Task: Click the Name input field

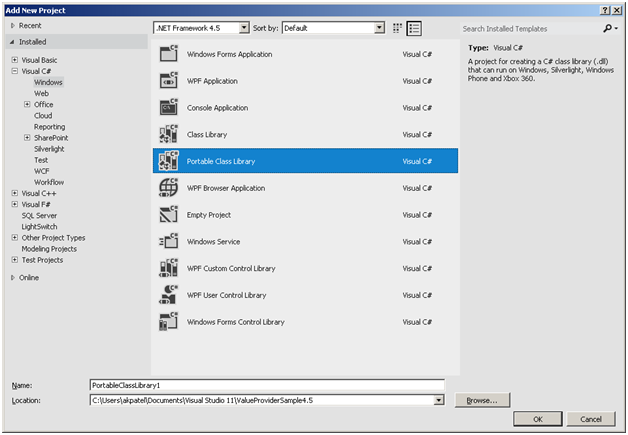Action: click(267, 385)
